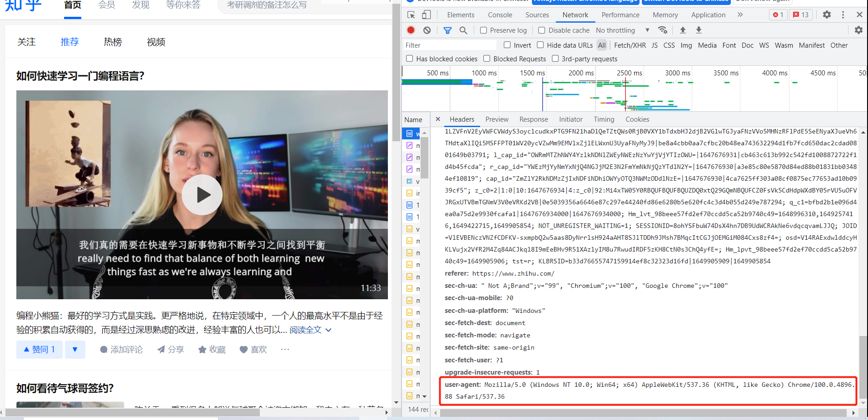Filter requests by Font type

click(729, 45)
